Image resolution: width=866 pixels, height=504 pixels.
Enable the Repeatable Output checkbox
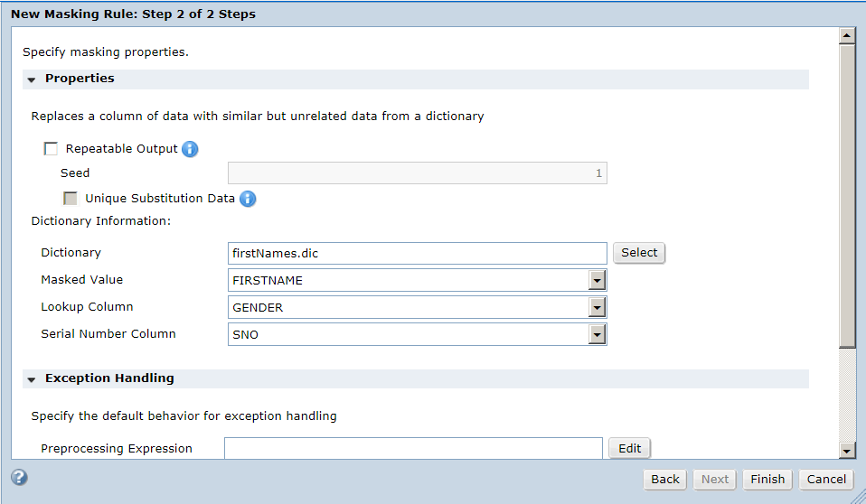coord(51,148)
